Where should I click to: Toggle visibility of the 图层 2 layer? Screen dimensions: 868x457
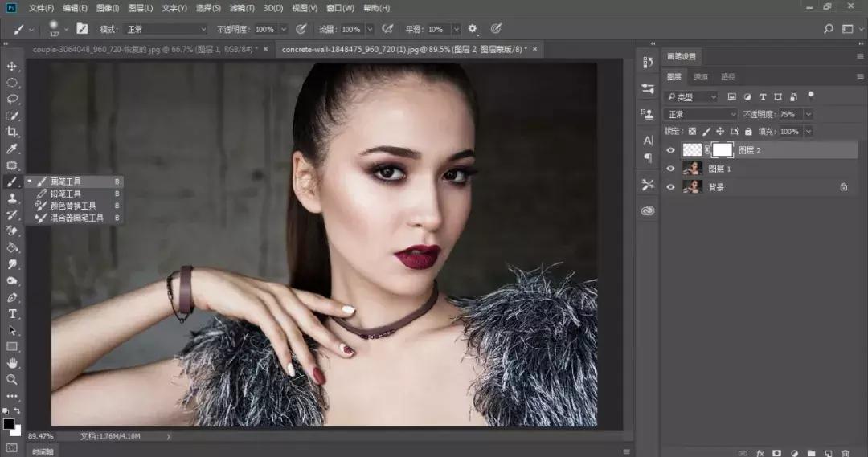coord(671,149)
